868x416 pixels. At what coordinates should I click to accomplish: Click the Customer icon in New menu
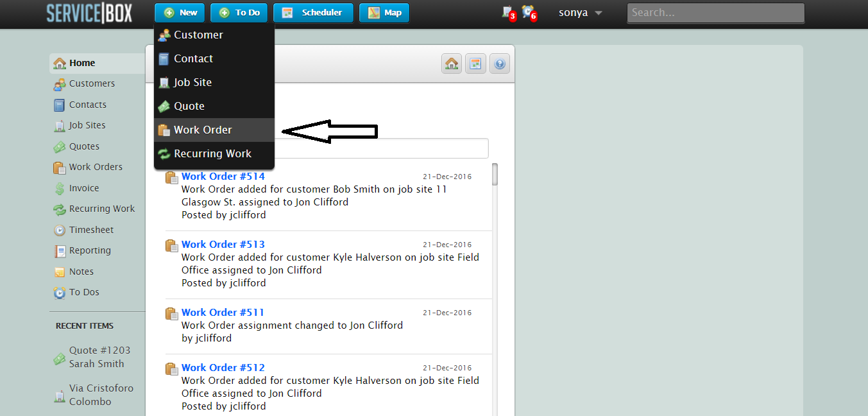click(164, 35)
